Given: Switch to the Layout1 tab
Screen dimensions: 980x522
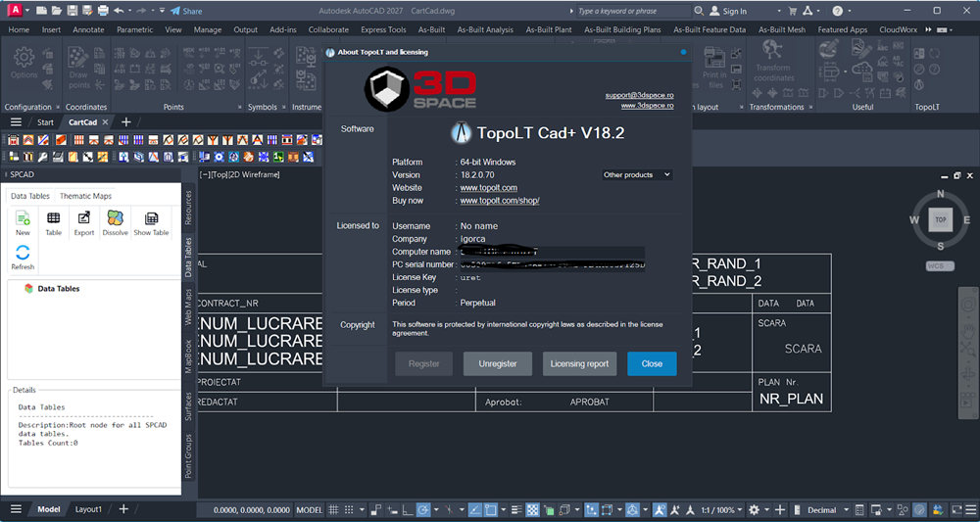Looking at the screenshot, I should 88,509.
